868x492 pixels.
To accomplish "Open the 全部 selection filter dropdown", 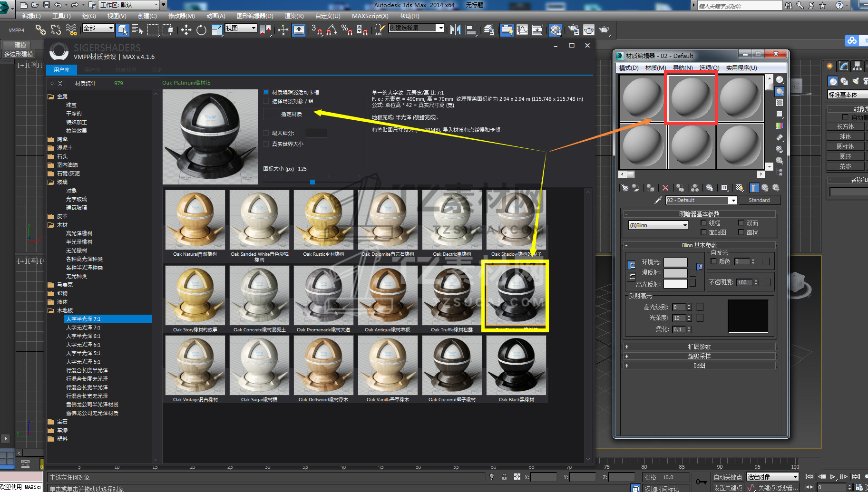I will click(98, 28).
